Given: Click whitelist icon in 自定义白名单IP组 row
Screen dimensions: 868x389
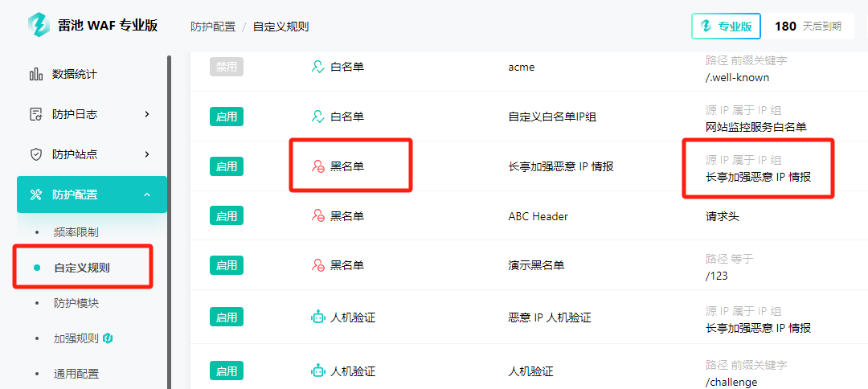Looking at the screenshot, I should point(317,117).
